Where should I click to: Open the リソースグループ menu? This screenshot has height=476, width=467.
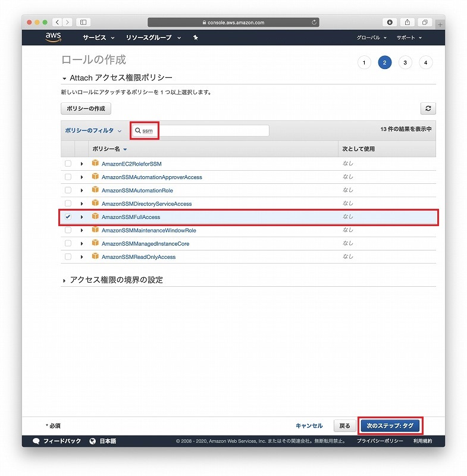tap(153, 37)
